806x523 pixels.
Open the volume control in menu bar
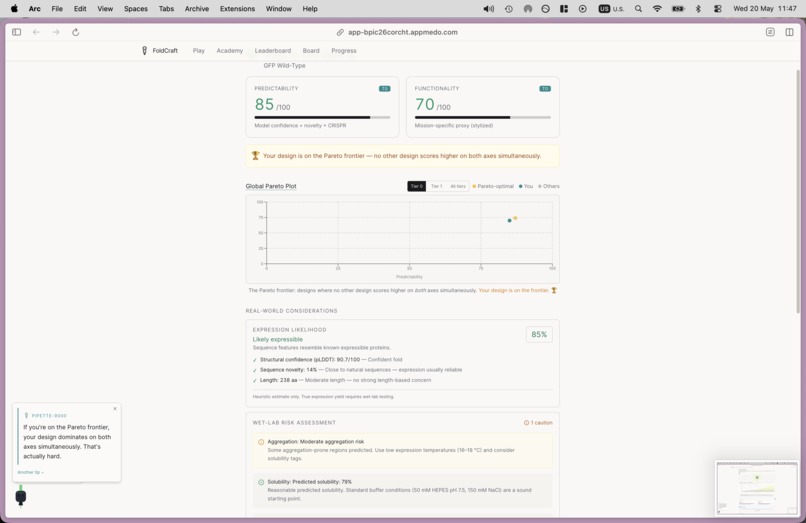pos(488,9)
